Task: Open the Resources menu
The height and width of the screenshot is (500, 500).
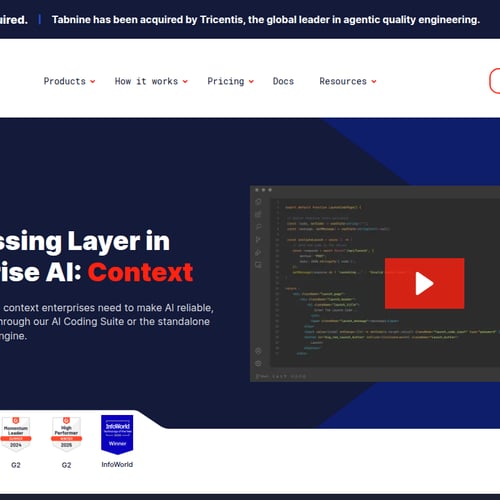Action: (343, 81)
